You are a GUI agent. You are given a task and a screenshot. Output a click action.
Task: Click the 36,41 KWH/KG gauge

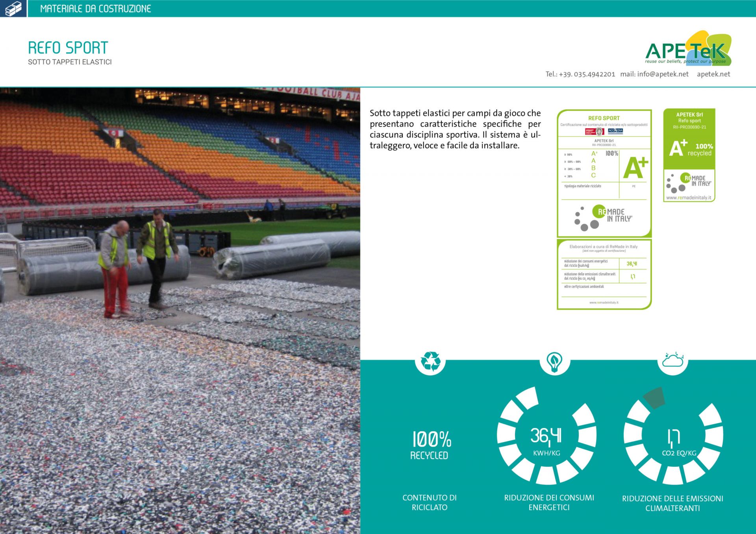(547, 436)
